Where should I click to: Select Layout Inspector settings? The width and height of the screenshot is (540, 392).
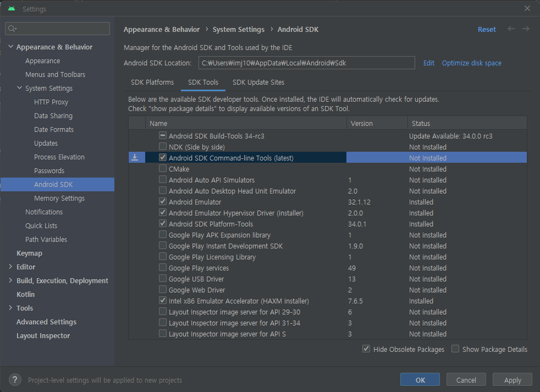43,336
